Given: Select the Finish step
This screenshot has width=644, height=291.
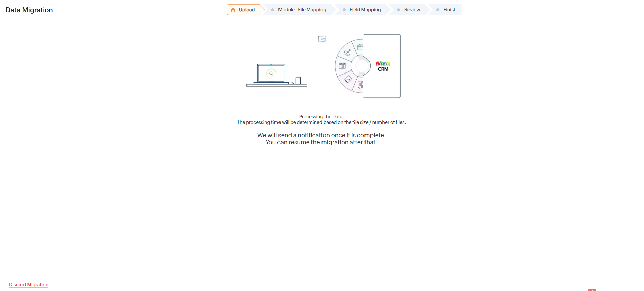Looking at the screenshot, I should (x=449, y=10).
